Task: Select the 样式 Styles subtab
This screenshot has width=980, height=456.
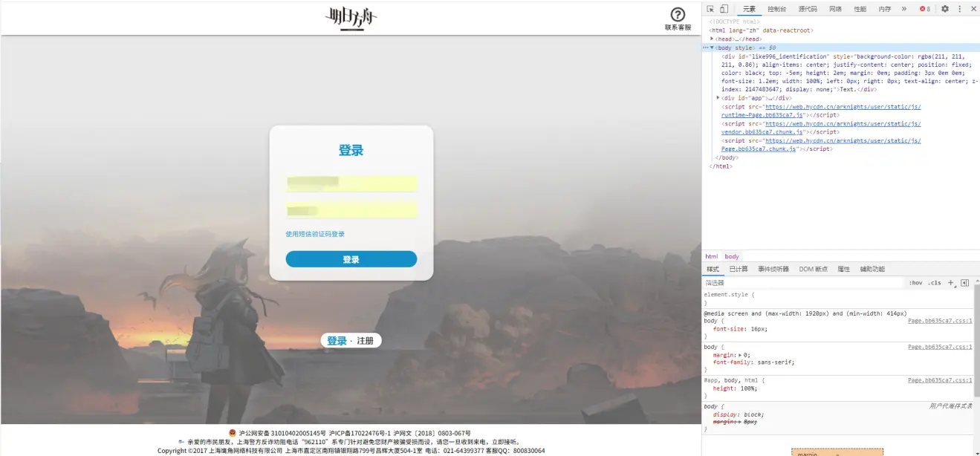Action: [713, 269]
